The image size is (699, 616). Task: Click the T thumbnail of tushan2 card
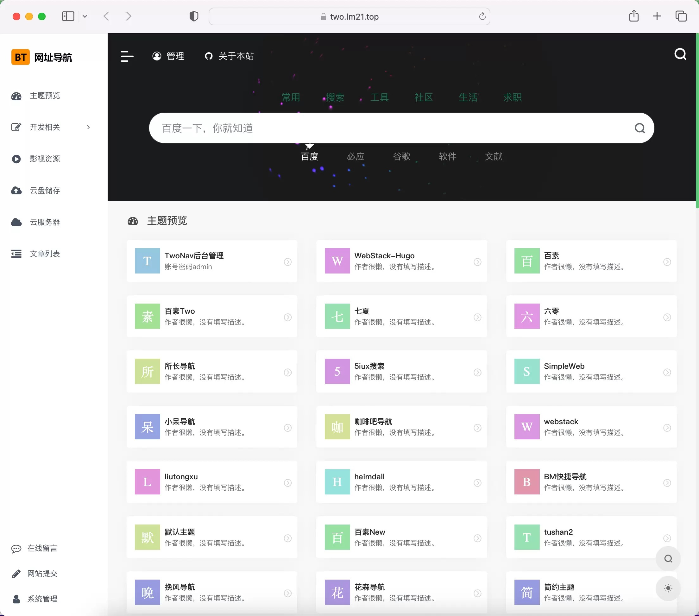527,537
